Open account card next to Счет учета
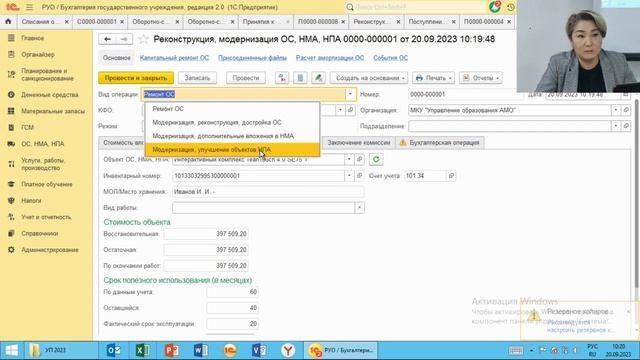 (x=451, y=176)
